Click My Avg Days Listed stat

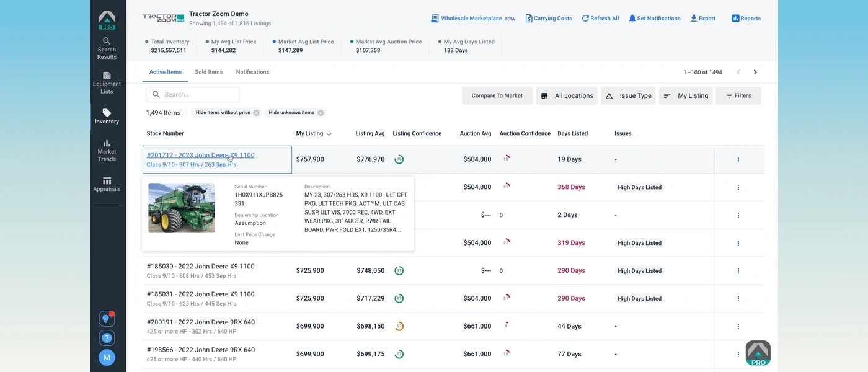pyautogui.click(x=466, y=46)
